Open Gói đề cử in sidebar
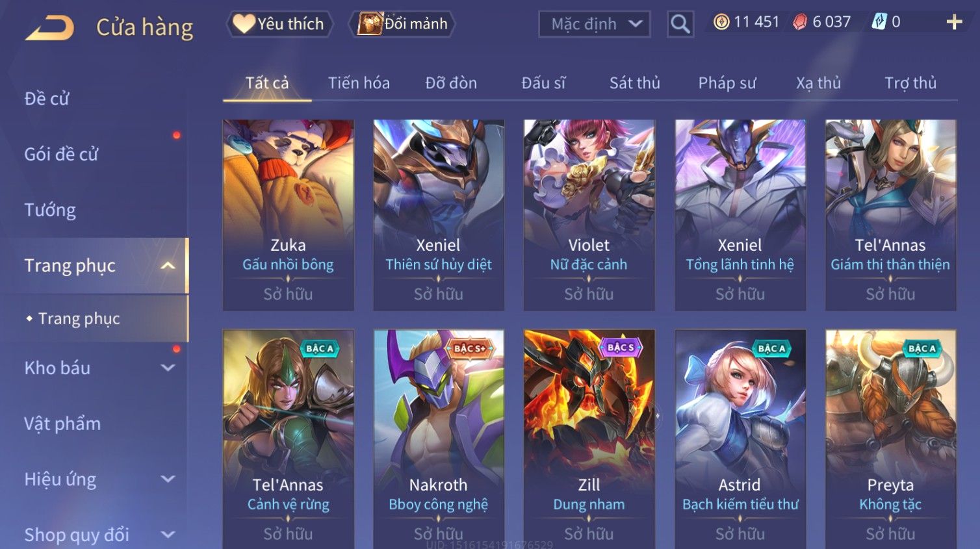 click(61, 154)
